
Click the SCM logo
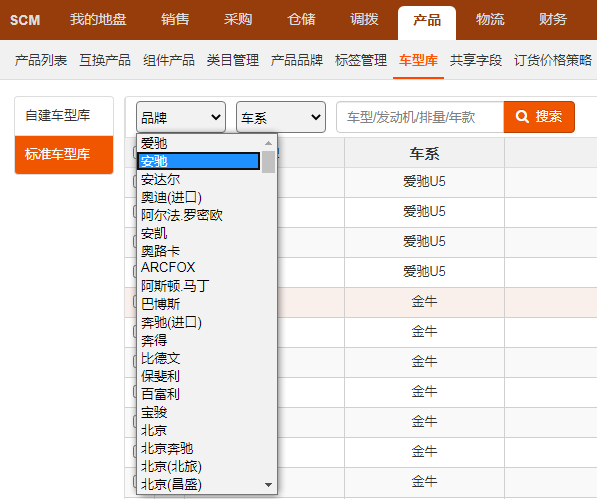tap(25, 20)
